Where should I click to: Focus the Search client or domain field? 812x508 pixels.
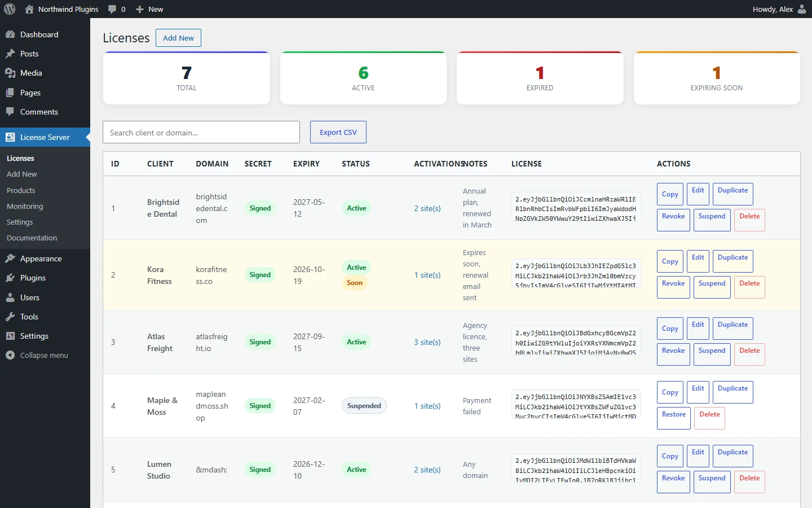point(201,132)
